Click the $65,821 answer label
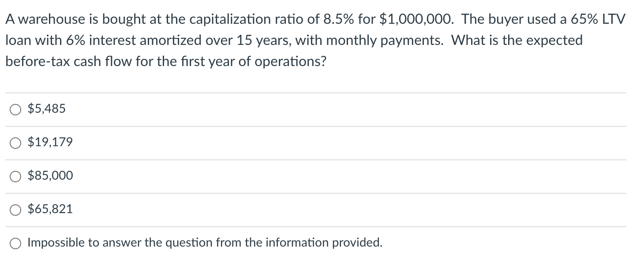 point(50,209)
